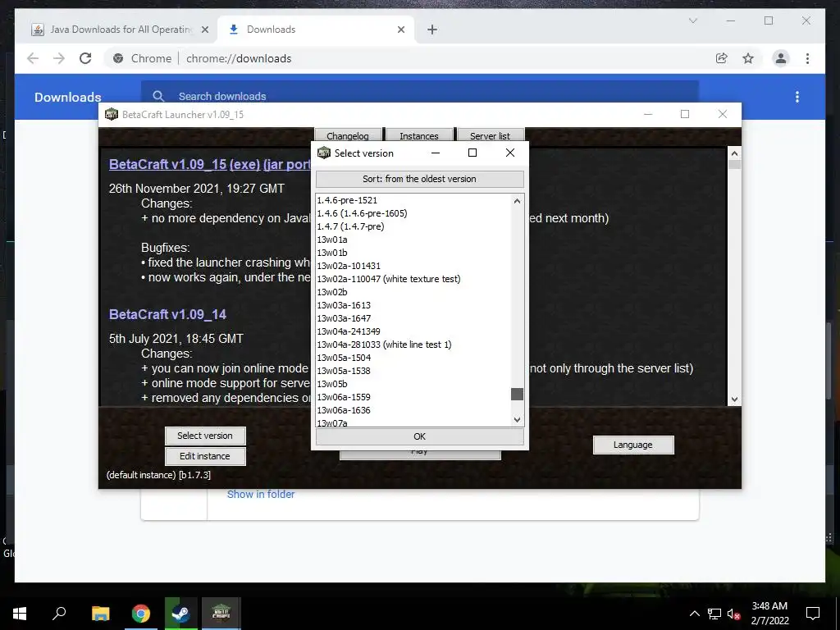Open the Chrome share icon
Screen dimensions: 840x630
pyautogui.click(x=722, y=58)
